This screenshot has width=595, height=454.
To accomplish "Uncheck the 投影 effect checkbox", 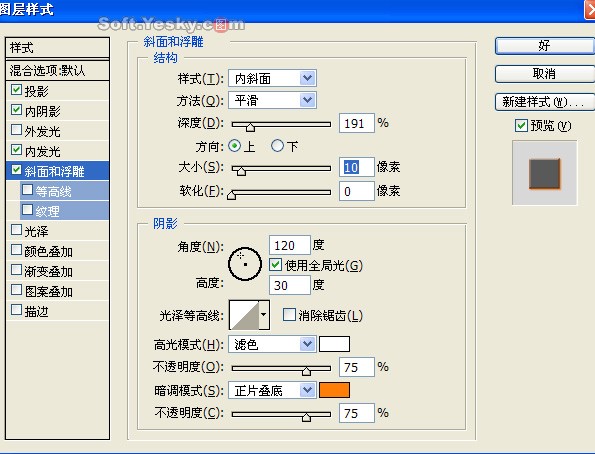I will [x=16, y=89].
